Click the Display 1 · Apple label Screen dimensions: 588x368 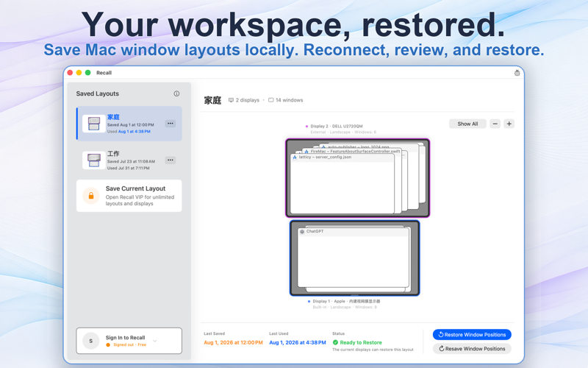(346, 301)
